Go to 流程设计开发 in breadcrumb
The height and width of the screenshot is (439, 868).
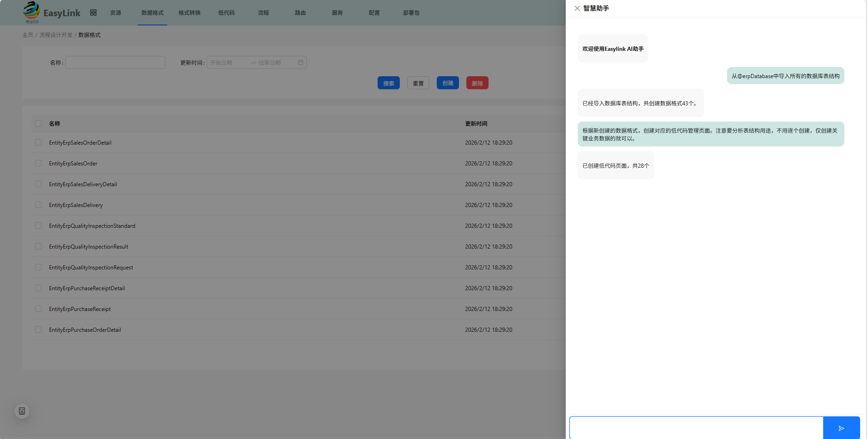pyautogui.click(x=56, y=35)
